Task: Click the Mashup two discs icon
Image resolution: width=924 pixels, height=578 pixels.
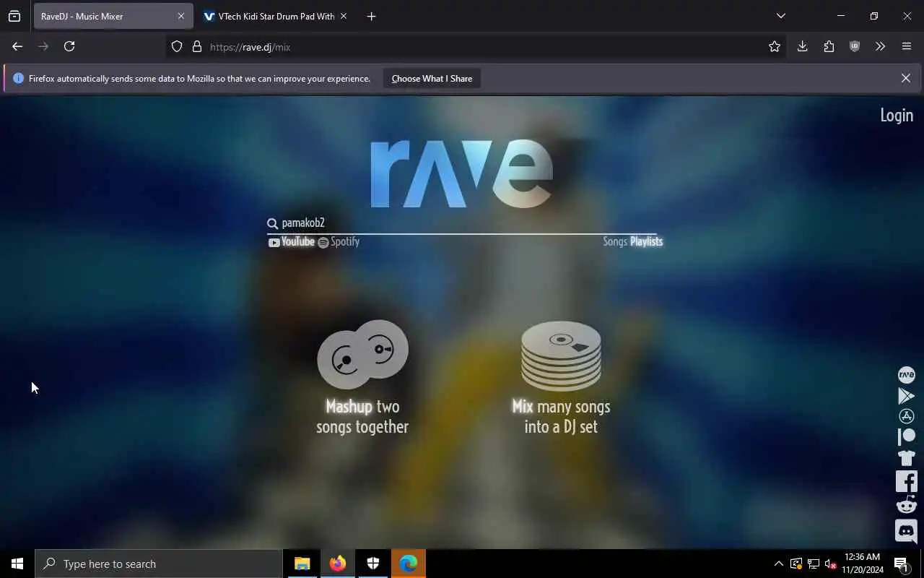Action: (x=362, y=354)
